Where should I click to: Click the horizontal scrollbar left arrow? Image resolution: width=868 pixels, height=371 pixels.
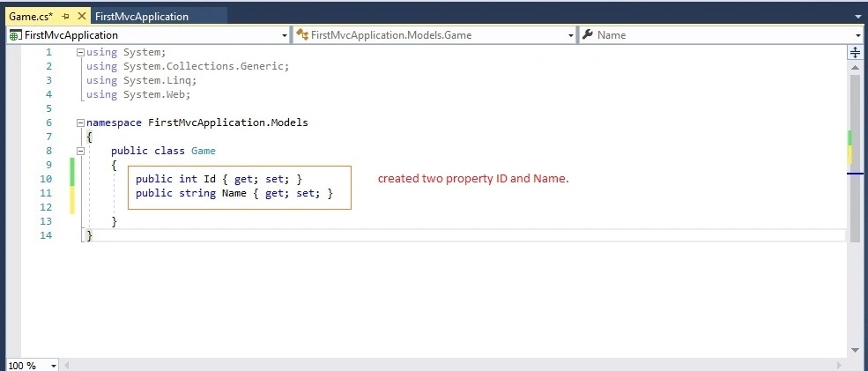(67, 366)
